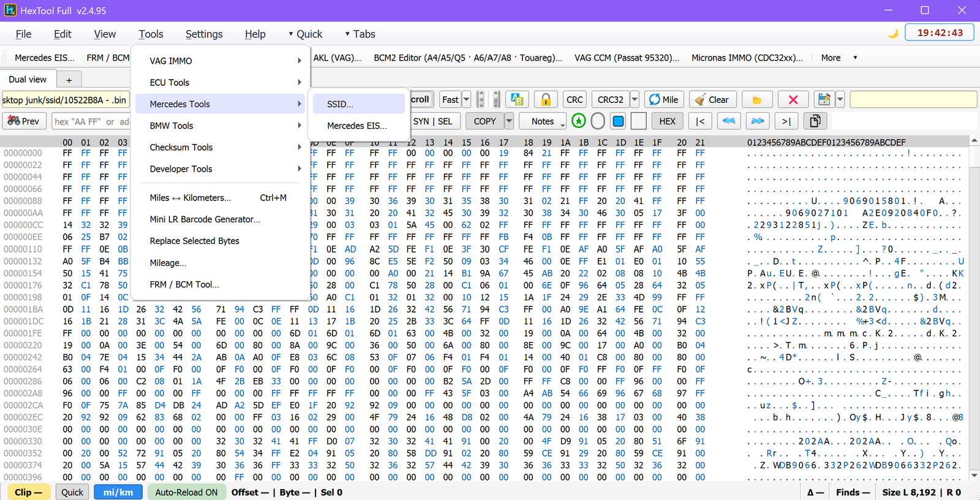The width and height of the screenshot is (980, 500).
Task: Click the A/B compare icon
Action: click(517, 99)
